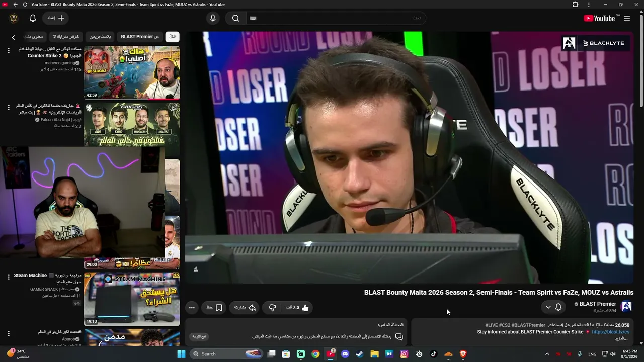
Task: Click the search magnifier button
Action: coord(235,18)
